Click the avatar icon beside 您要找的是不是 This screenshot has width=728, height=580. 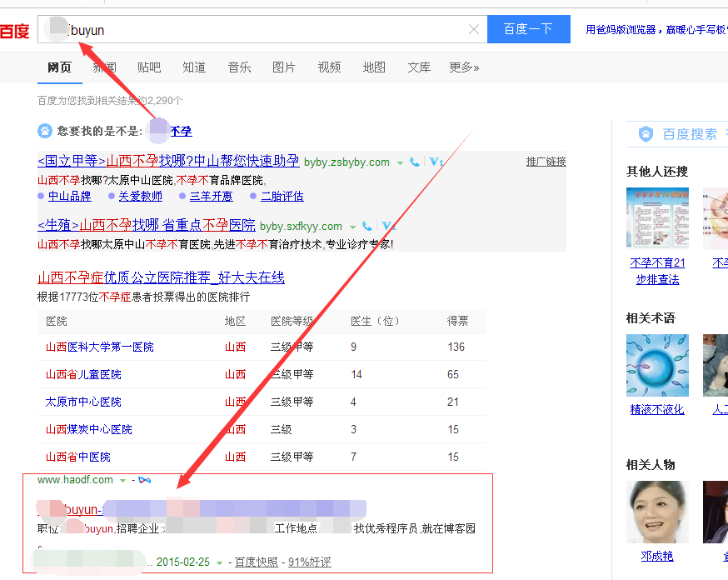pos(44,131)
